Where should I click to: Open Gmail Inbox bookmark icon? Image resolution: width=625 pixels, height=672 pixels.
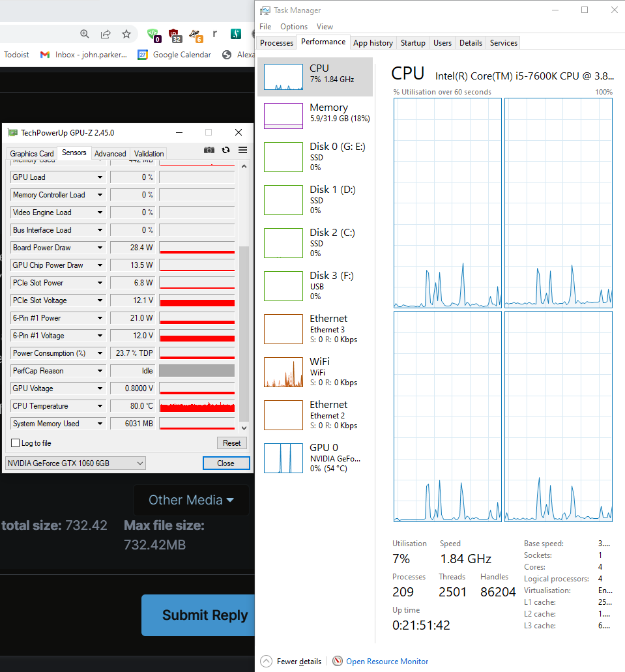[x=45, y=55]
